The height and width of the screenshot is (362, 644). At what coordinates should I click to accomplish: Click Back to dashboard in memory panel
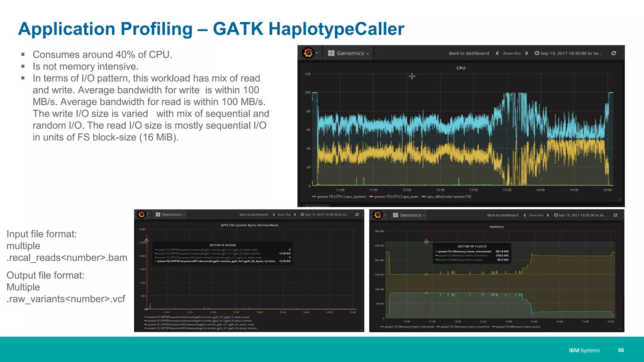click(x=503, y=215)
